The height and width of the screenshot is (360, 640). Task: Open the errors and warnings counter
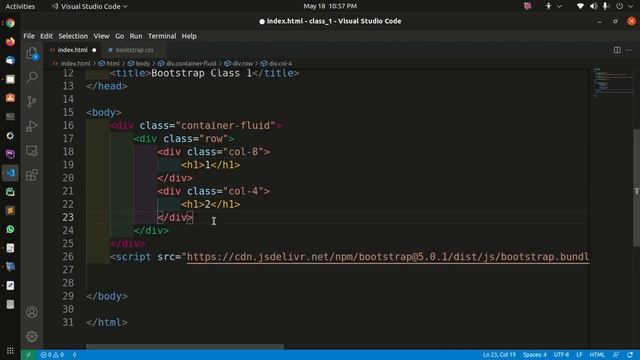52,355
